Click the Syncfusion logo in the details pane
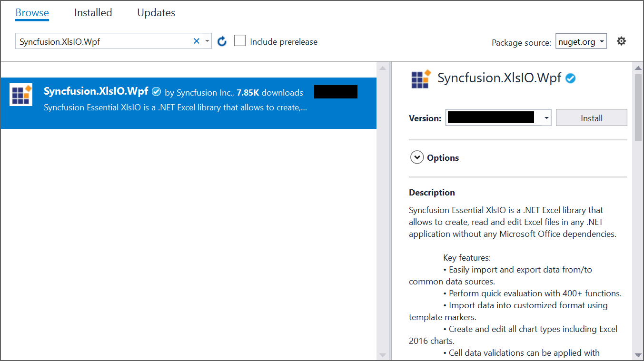Image resolution: width=644 pixels, height=361 pixels. pos(421,79)
